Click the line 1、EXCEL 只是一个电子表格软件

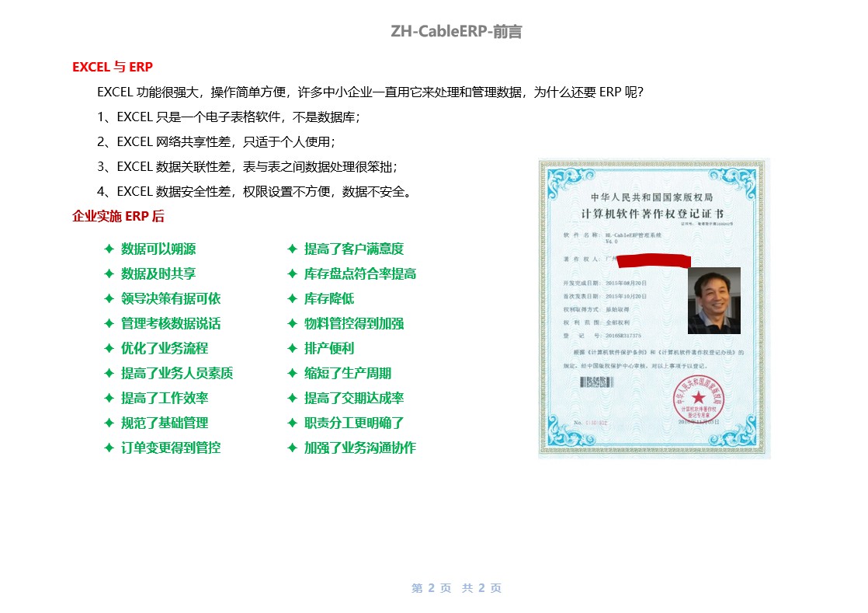(x=229, y=117)
